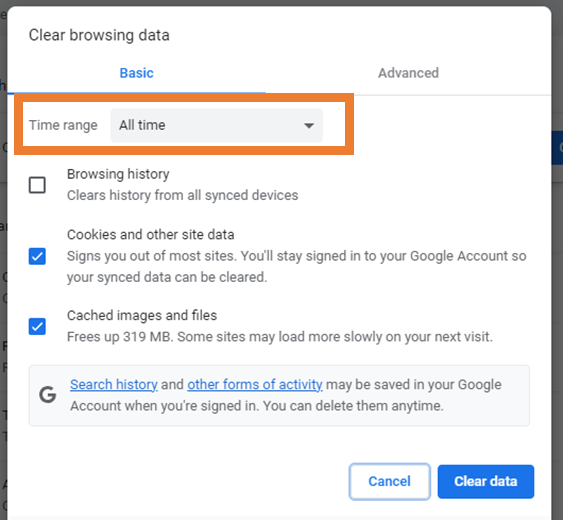
Task: Select the Basic tab
Action: point(136,73)
